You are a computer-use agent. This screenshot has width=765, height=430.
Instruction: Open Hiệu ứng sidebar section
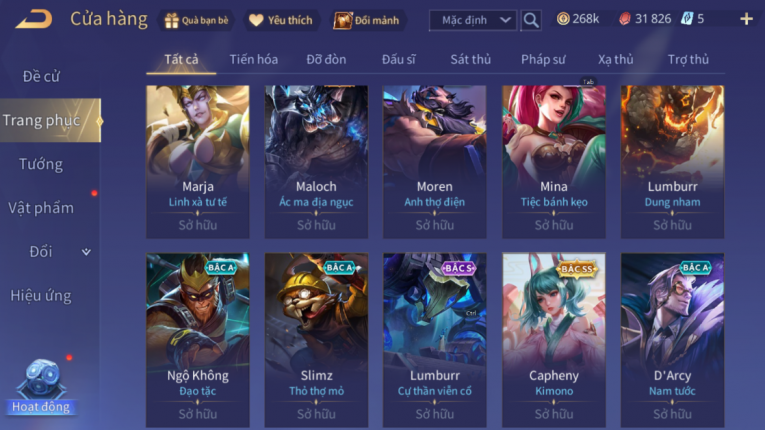coord(41,296)
